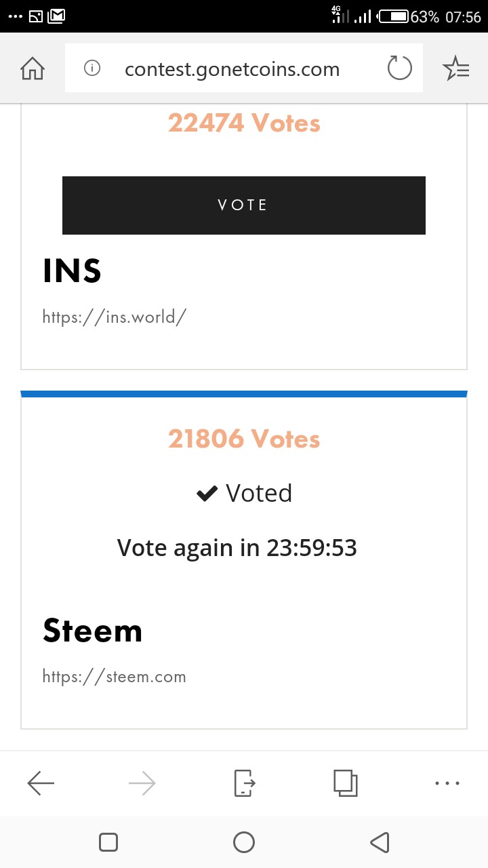Tap the Android back triangle button
488x868 pixels.
point(380,842)
